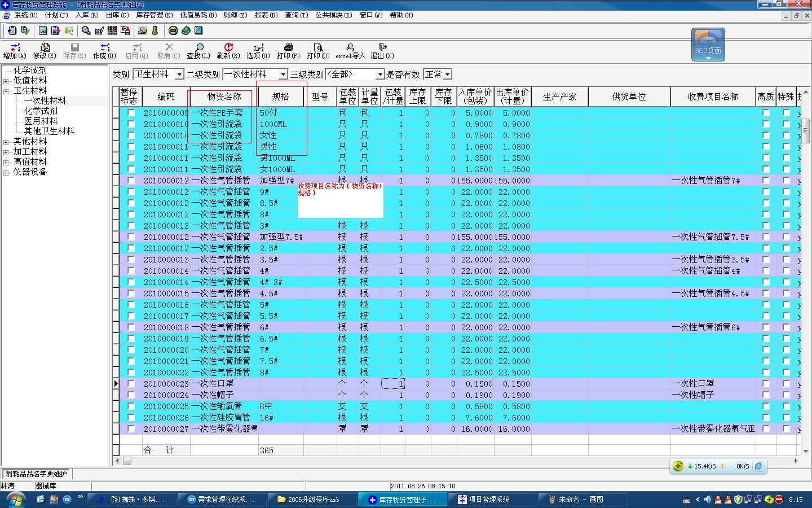Click the table's horizontal scrollbar right arrow
812x508 pixels.
click(x=796, y=461)
